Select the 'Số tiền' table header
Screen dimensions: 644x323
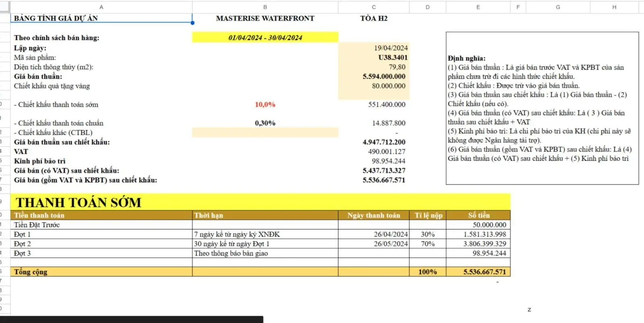tap(478, 215)
